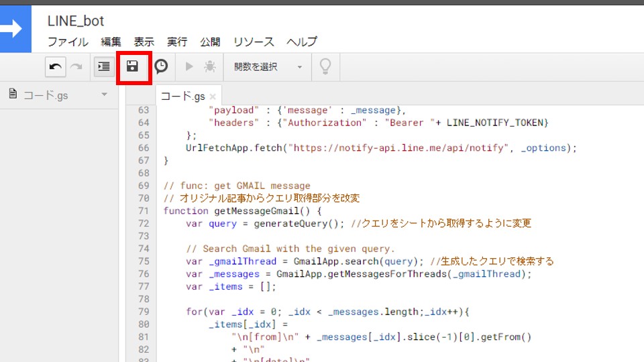
Task: Open the 公開 menu
Action: coord(210,42)
